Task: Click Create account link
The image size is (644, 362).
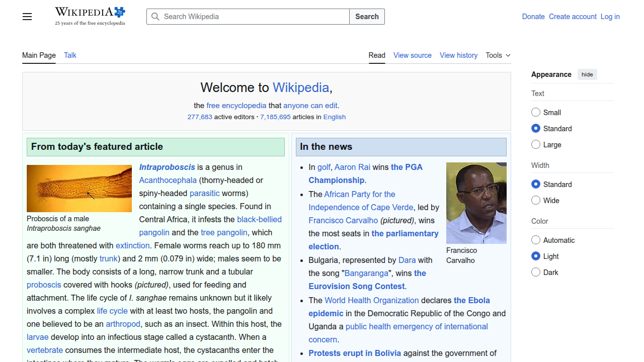Action: tap(573, 17)
